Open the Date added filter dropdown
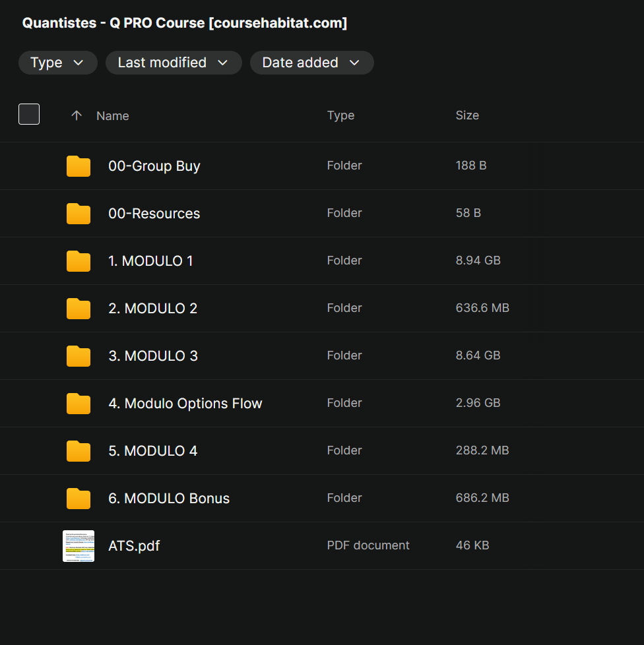 pos(311,63)
